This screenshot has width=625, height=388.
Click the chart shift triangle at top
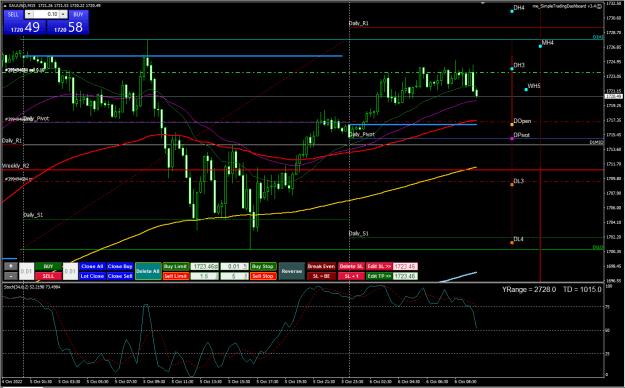[x=483, y=3]
